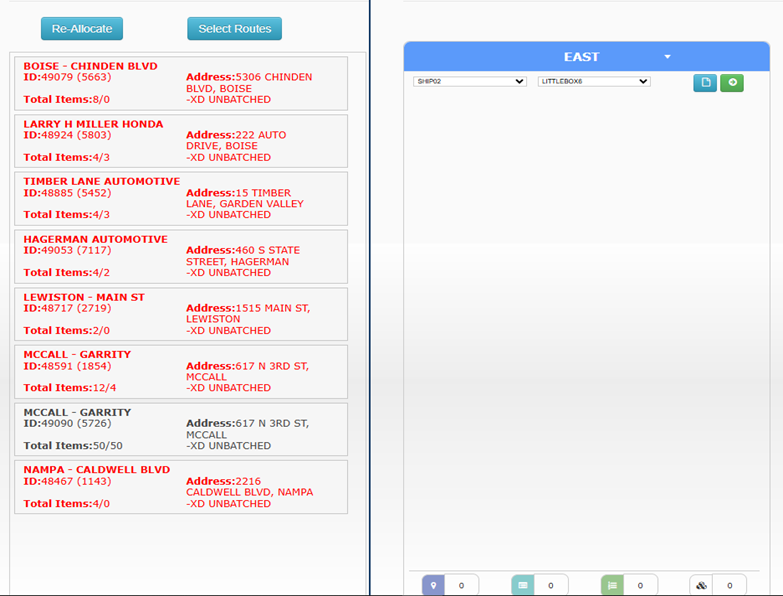Click the Re-Allocate button

pos(82,29)
